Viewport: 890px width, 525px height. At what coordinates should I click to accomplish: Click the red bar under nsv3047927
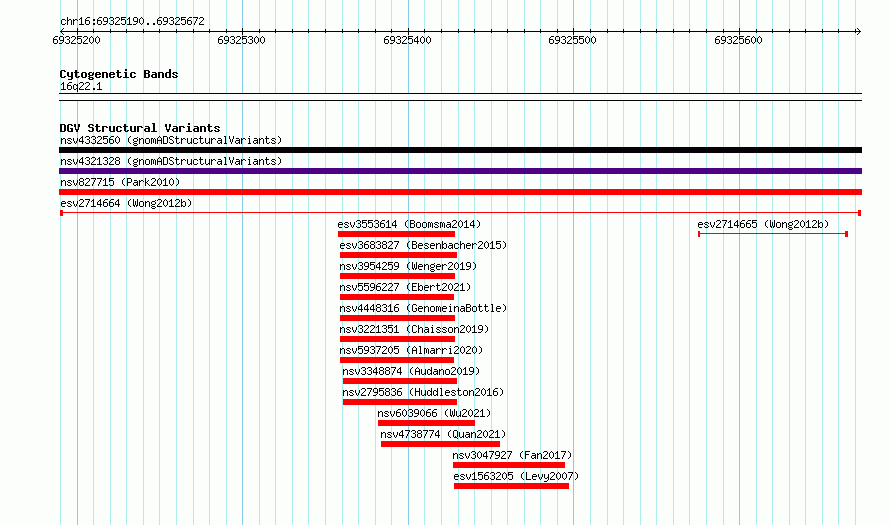click(509, 465)
